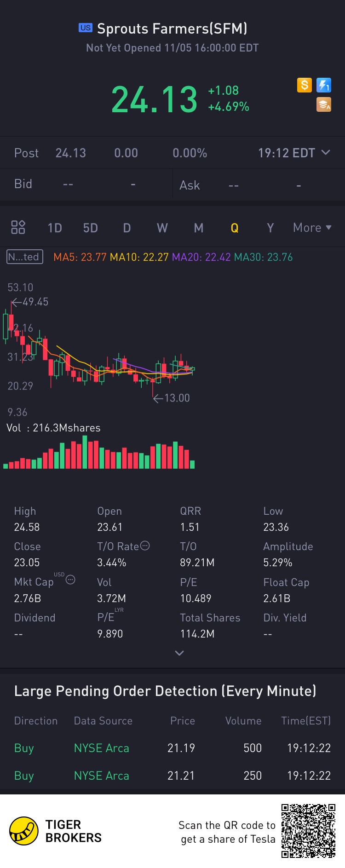The height and width of the screenshot is (868, 345).
Task: Toggle the N...ted adjustment box
Action: tap(25, 257)
